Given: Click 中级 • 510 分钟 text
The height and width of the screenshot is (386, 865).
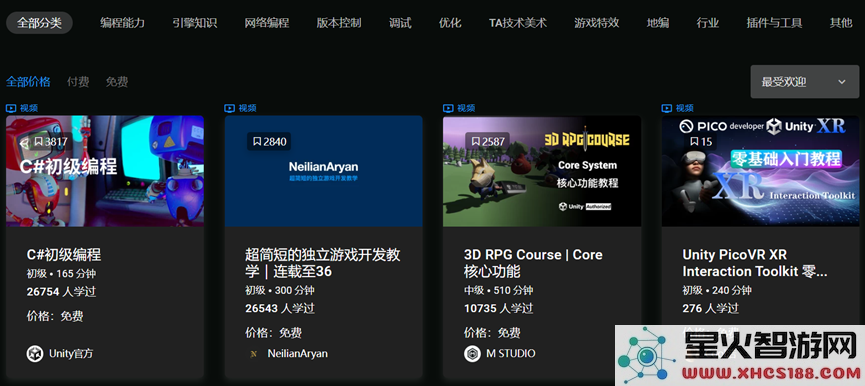Looking at the screenshot, I should 499,290.
